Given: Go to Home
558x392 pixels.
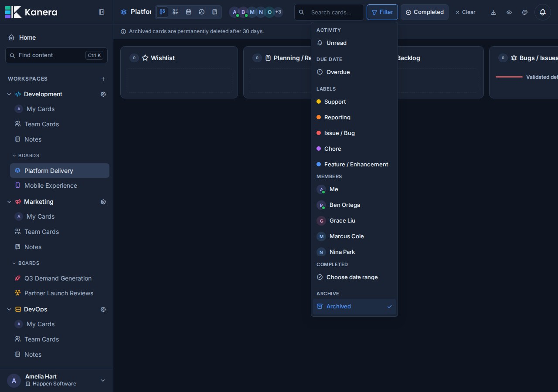Looking at the screenshot, I should (57, 37).
